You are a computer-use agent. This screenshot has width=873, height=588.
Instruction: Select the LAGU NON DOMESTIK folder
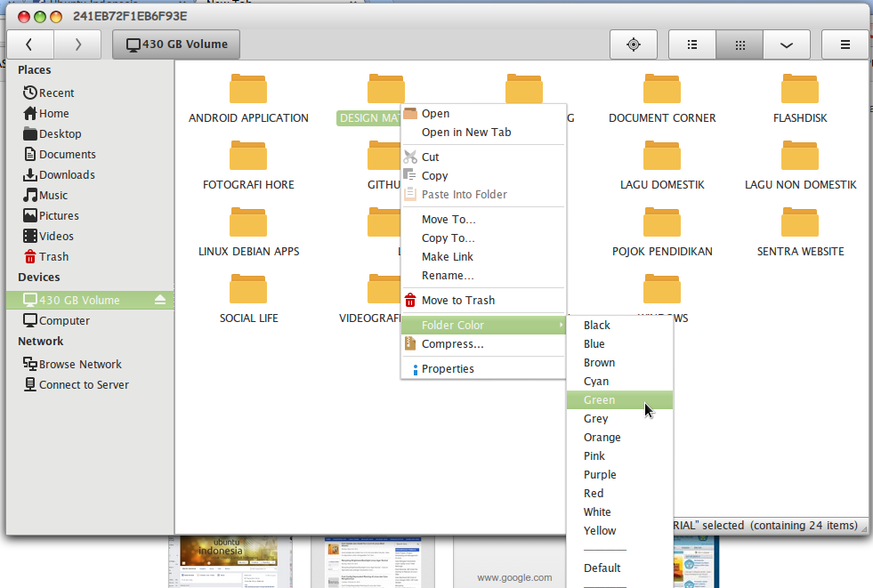coord(800,165)
